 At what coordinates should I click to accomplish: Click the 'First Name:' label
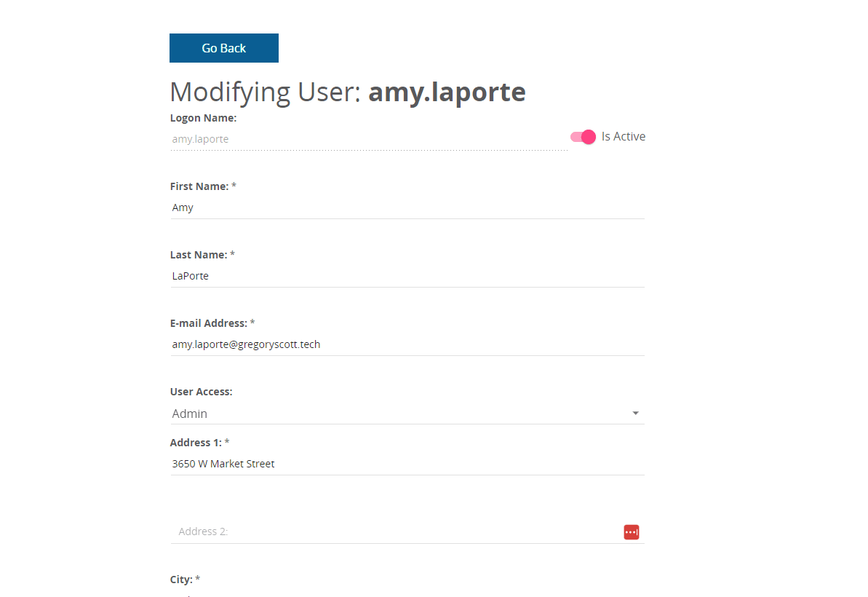[x=199, y=186]
